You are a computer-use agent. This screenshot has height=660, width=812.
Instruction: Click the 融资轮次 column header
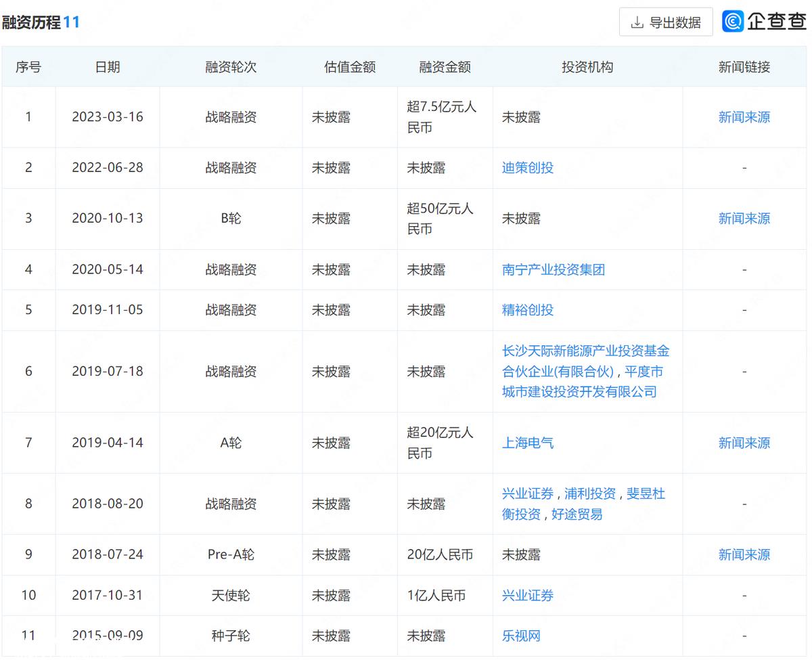pyautogui.click(x=231, y=67)
